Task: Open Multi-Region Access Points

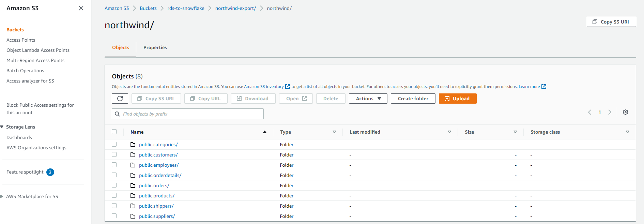Action: click(x=35, y=60)
